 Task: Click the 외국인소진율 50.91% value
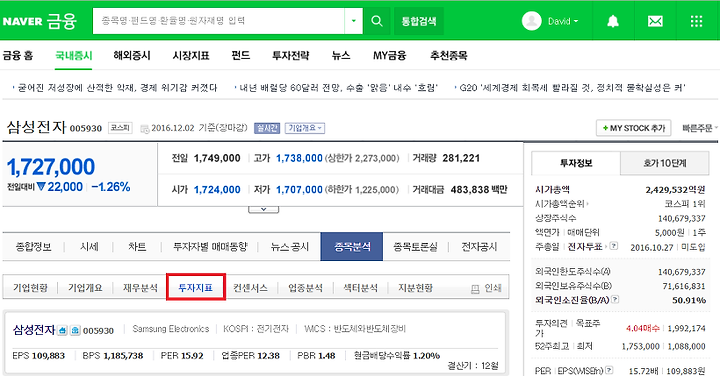point(689,300)
